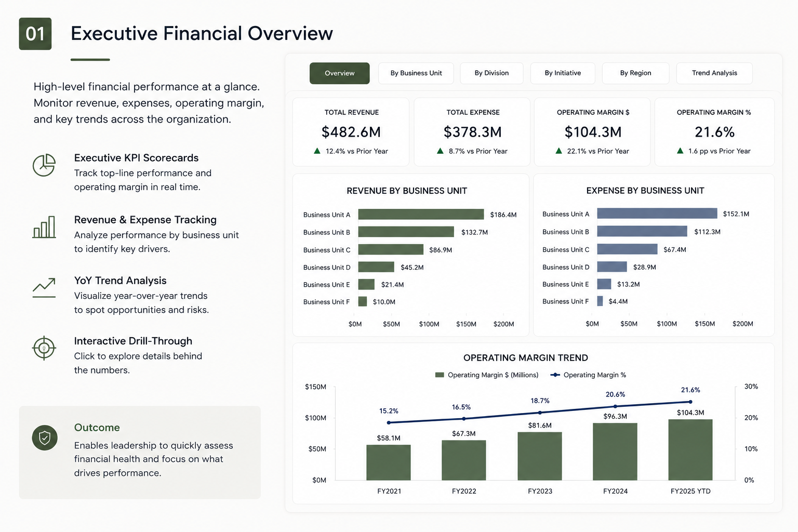This screenshot has width=798, height=532.
Task: Click the trend line icon beside YoY Trend Analysis
Action: pos(44,288)
